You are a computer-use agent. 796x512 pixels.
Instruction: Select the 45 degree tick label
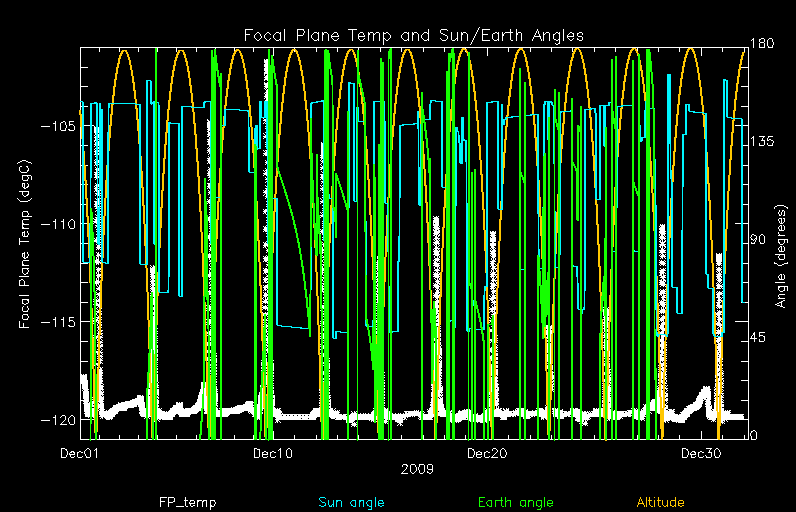[761, 338]
